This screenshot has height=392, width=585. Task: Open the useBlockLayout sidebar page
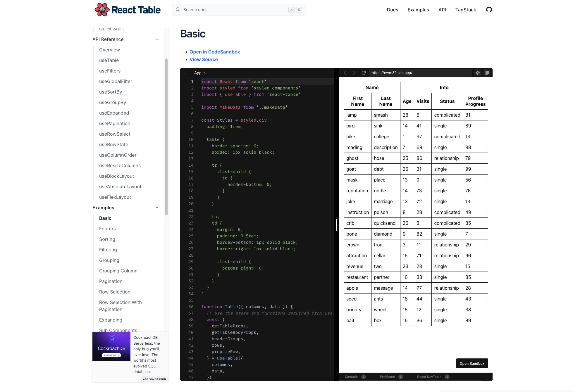point(116,176)
